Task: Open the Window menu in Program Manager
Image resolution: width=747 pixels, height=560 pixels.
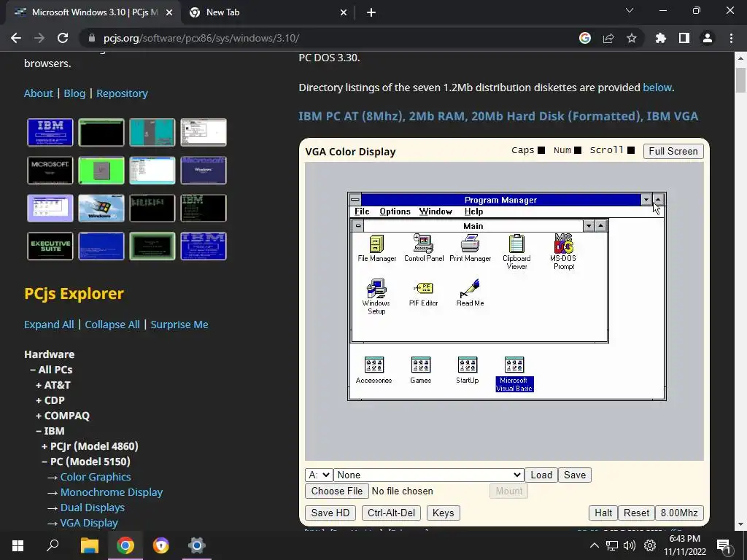Action: tap(436, 211)
